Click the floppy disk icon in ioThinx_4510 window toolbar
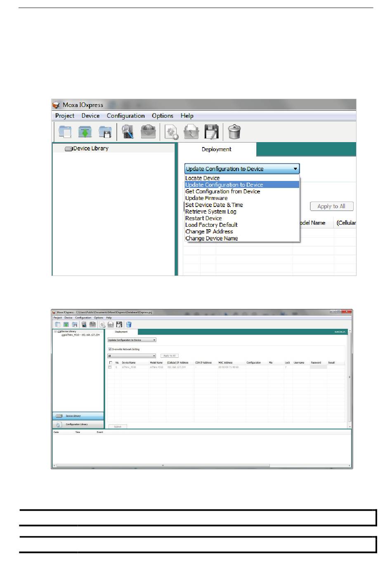 pos(119,325)
